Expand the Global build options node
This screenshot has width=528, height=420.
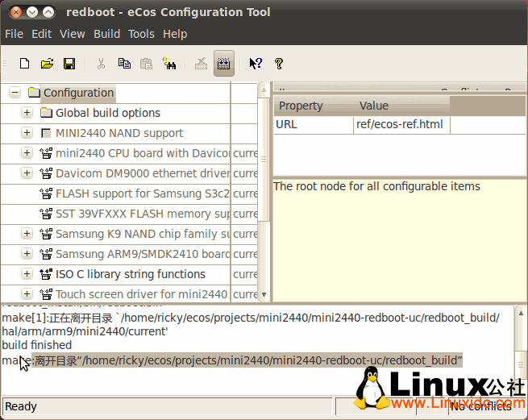coord(27,113)
